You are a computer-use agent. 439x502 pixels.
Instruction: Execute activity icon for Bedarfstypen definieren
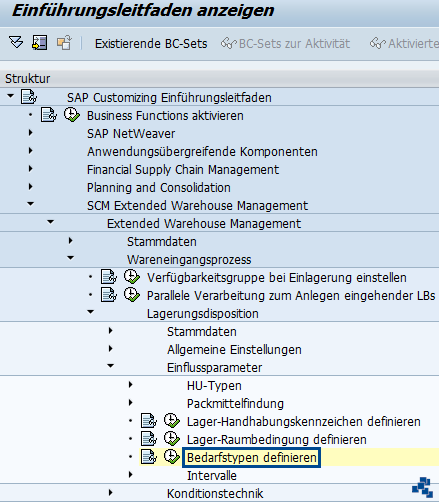(x=172, y=457)
